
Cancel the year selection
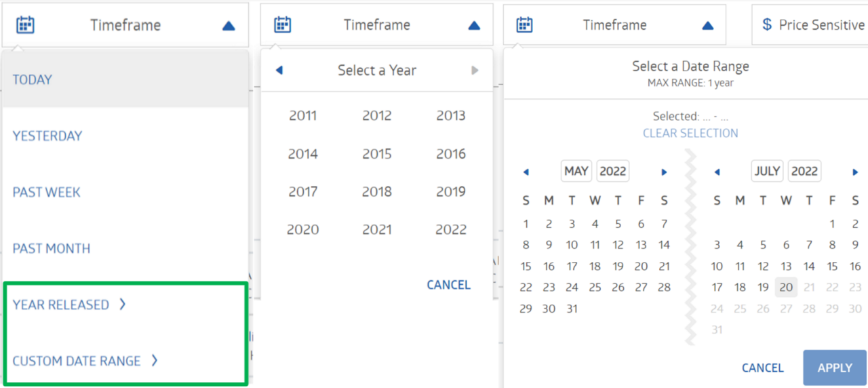pos(448,285)
